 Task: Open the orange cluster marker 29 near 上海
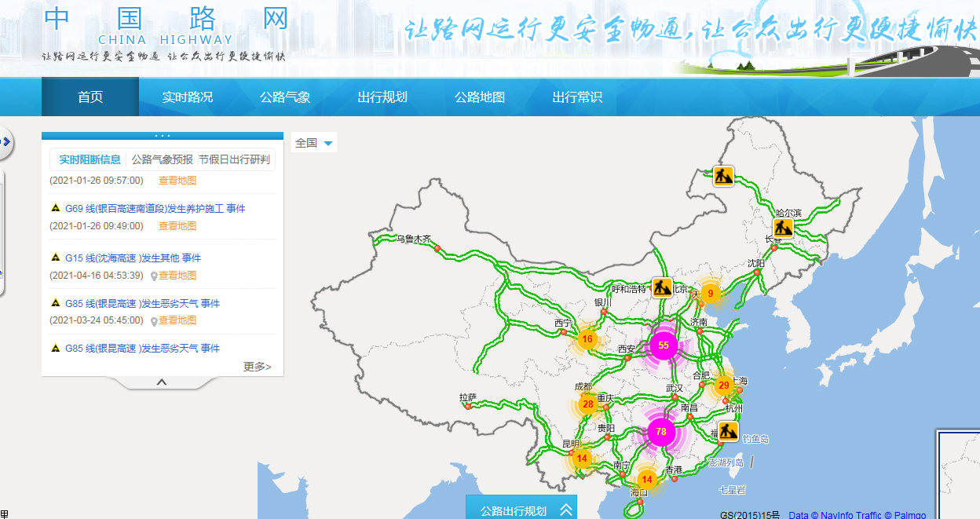[724, 386]
